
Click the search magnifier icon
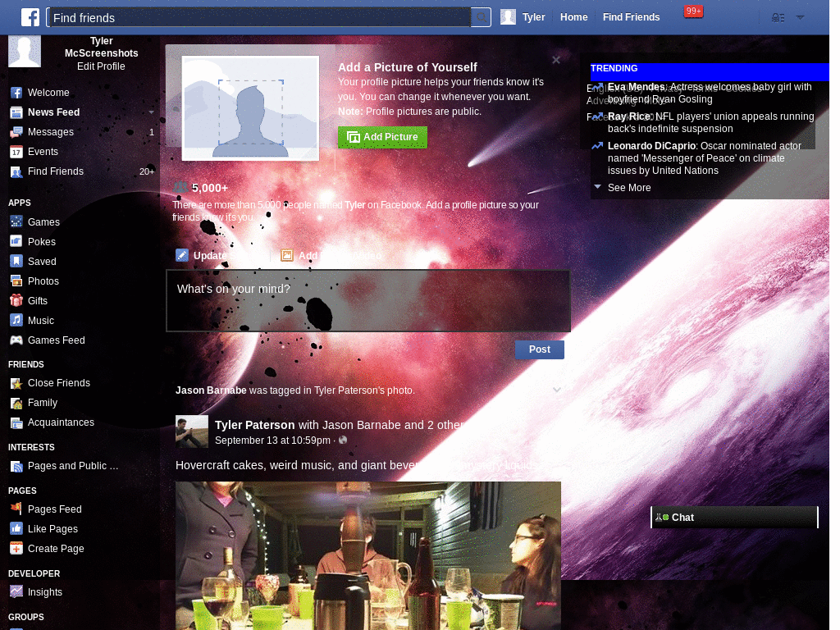[x=481, y=17]
